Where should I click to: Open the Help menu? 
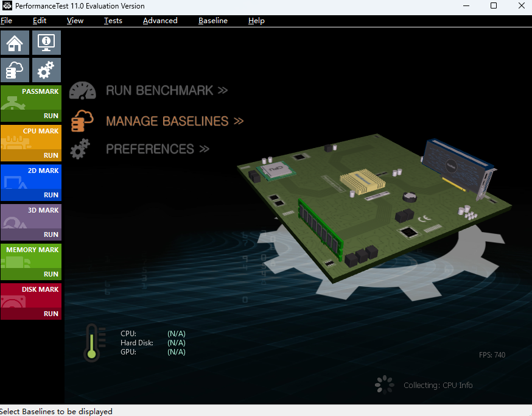click(x=256, y=21)
